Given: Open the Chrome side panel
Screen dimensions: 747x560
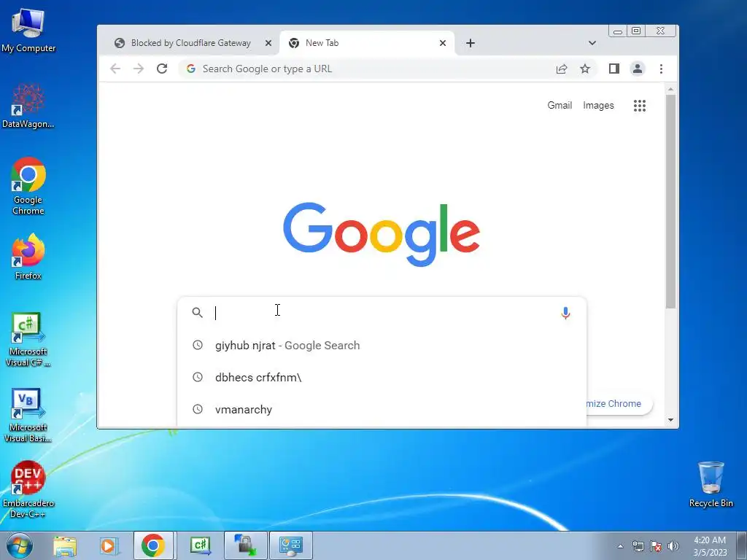Looking at the screenshot, I should [x=614, y=69].
